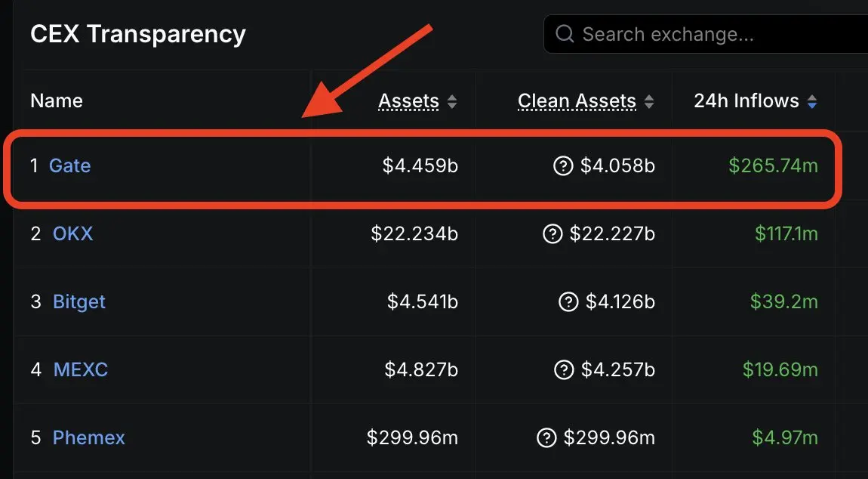The height and width of the screenshot is (479, 868).
Task: Toggle the sort arrows next to Assets
Action: click(x=452, y=101)
